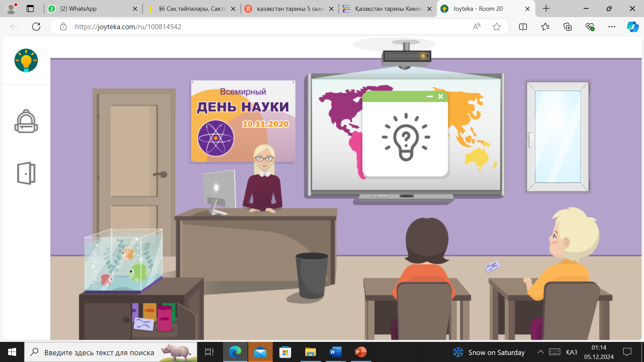Open Copilot sidebar icon
The image size is (644, 362).
point(633,27)
